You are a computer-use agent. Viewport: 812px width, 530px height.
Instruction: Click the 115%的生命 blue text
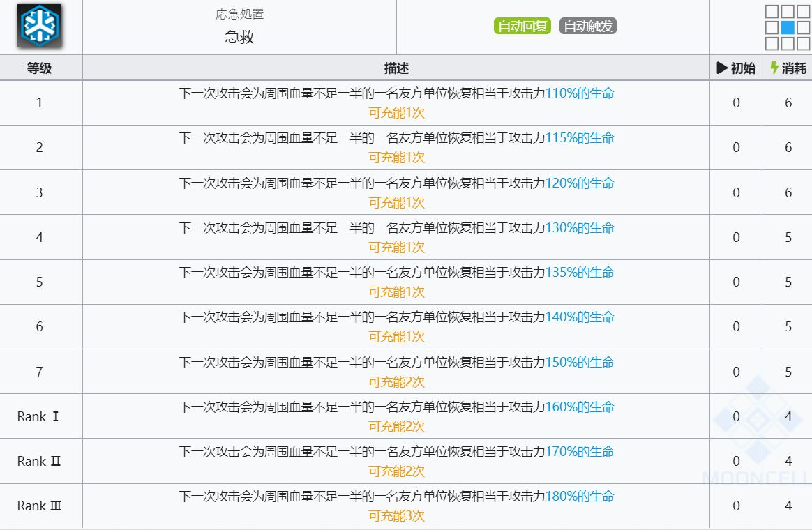pyautogui.click(x=580, y=137)
